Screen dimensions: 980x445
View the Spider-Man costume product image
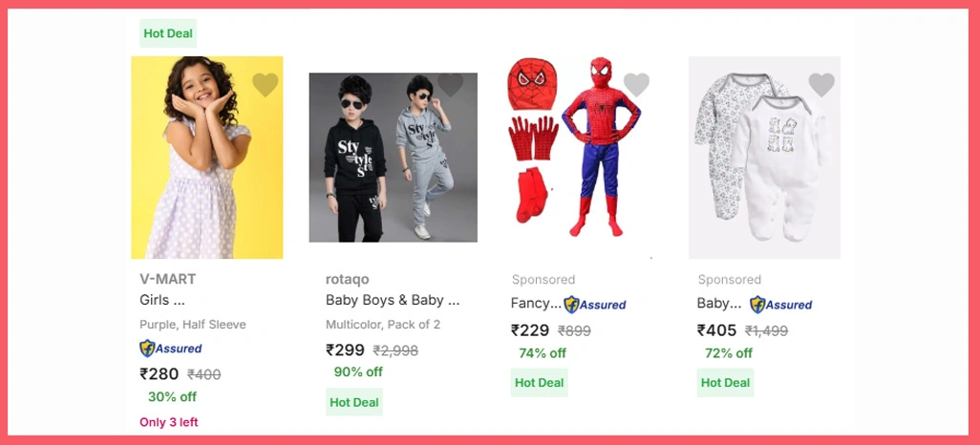pos(579,158)
